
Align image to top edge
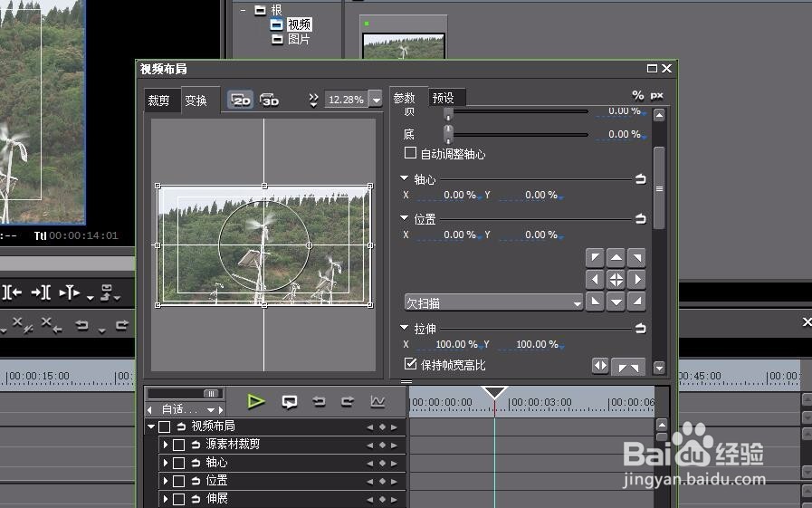616,257
